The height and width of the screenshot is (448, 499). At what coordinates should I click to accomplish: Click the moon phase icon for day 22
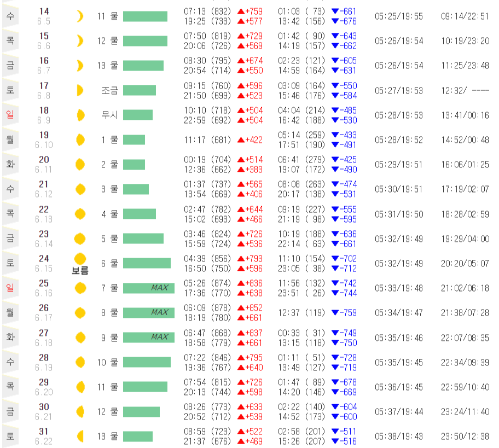point(80,214)
